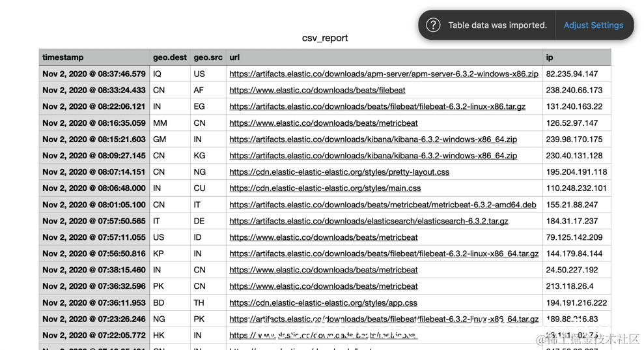Select the geo.dest cell KP
The height and width of the screenshot is (350, 644).
pos(170,254)
